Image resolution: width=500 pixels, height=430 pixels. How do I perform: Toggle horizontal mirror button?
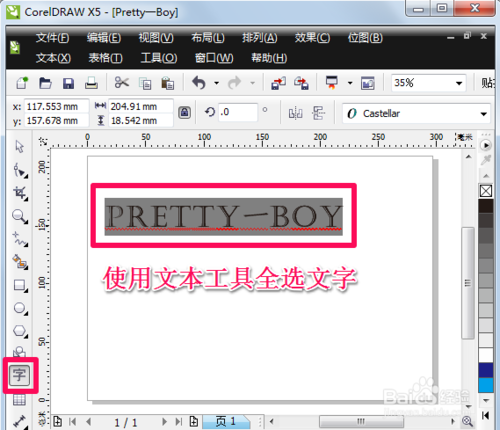[295, 113]
